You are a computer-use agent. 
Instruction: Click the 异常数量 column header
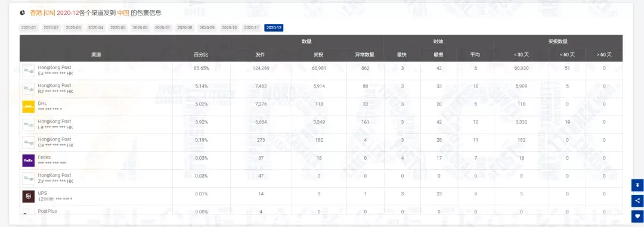365,55
